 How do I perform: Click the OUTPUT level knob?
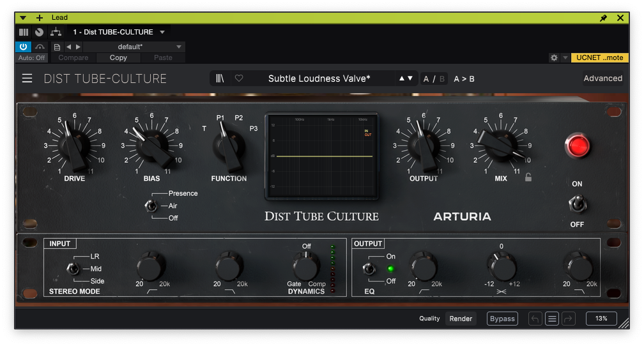pyautogui.click(x=424, y=146)
